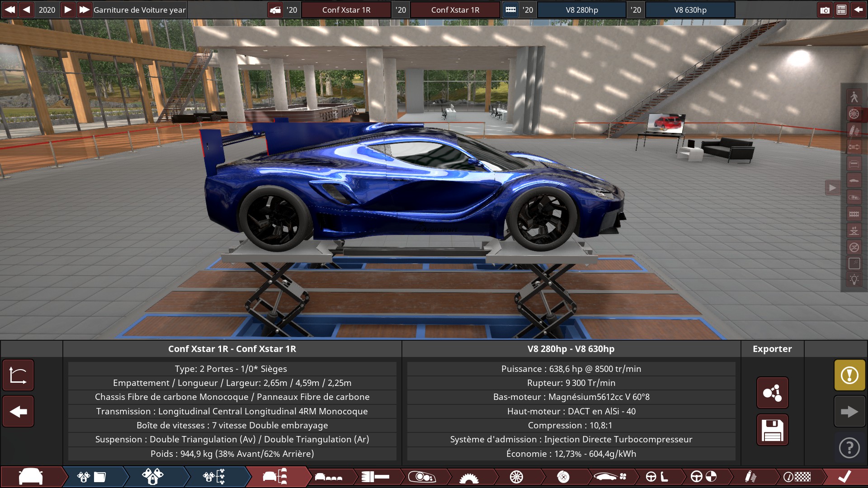Toggle suspension visibility in the right sidebar
The width and height of the screenshot is (868, 488).
854,130
